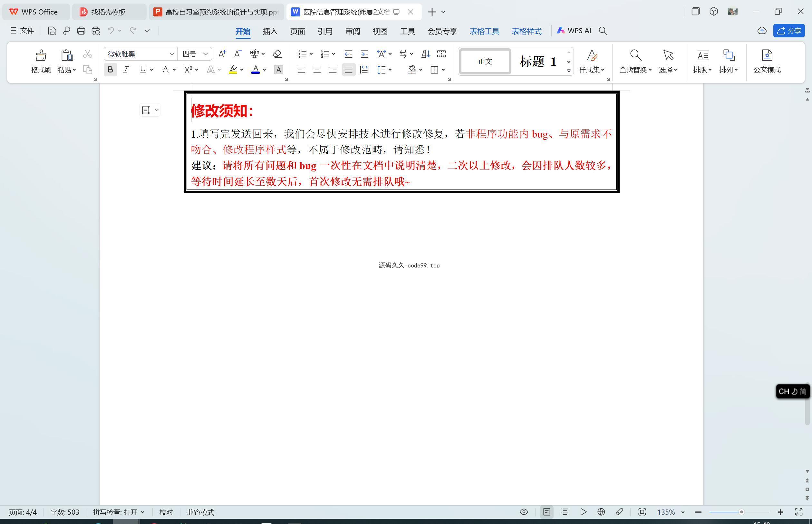Switch to outline view icon in status bar

click(565, 512)
